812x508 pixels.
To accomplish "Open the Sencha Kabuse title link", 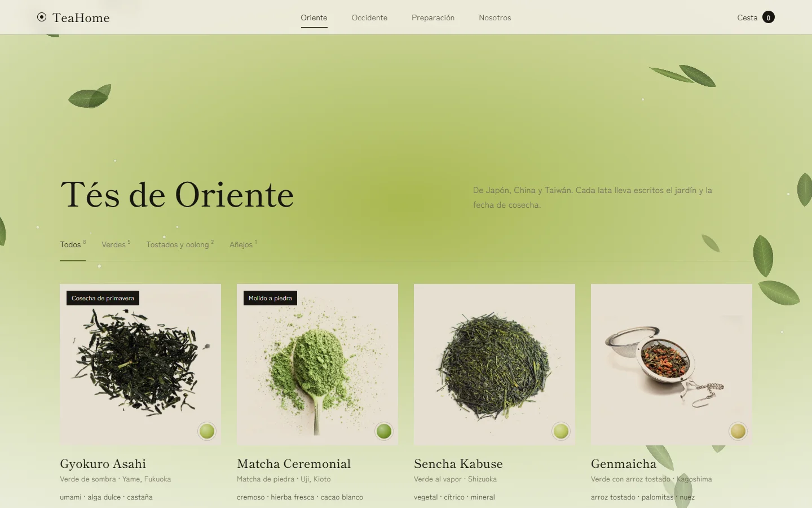I will [458, 464].
